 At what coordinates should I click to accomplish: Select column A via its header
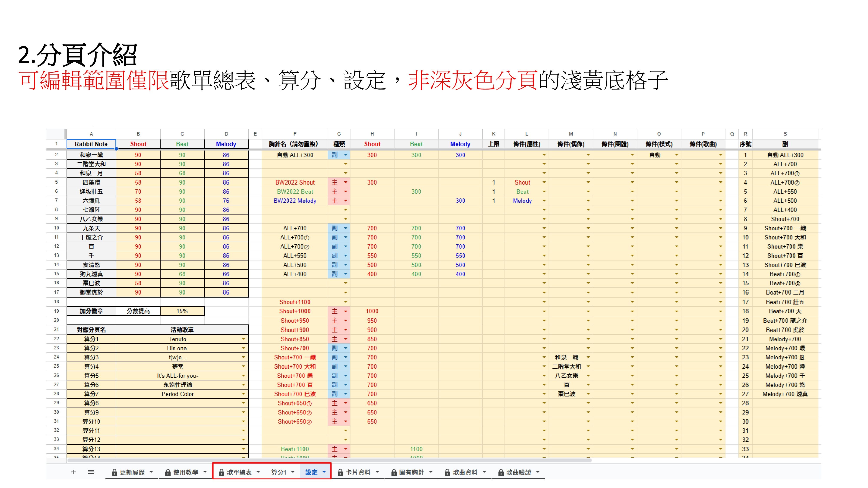pos(91,134)
